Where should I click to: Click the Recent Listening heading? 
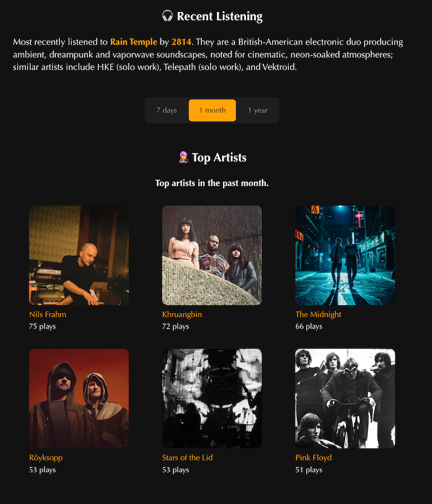pos(220,16)
